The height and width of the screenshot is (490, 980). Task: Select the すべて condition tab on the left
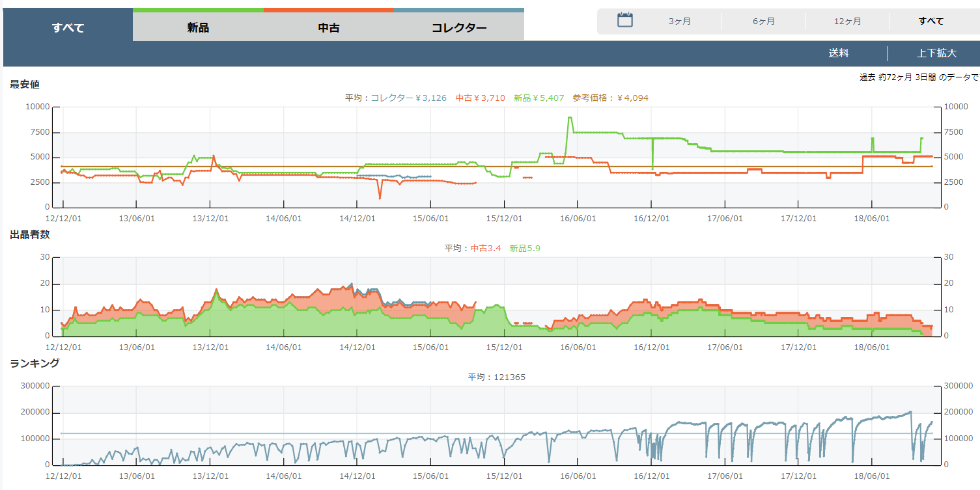pyautogui.click(x=68, y=27)
